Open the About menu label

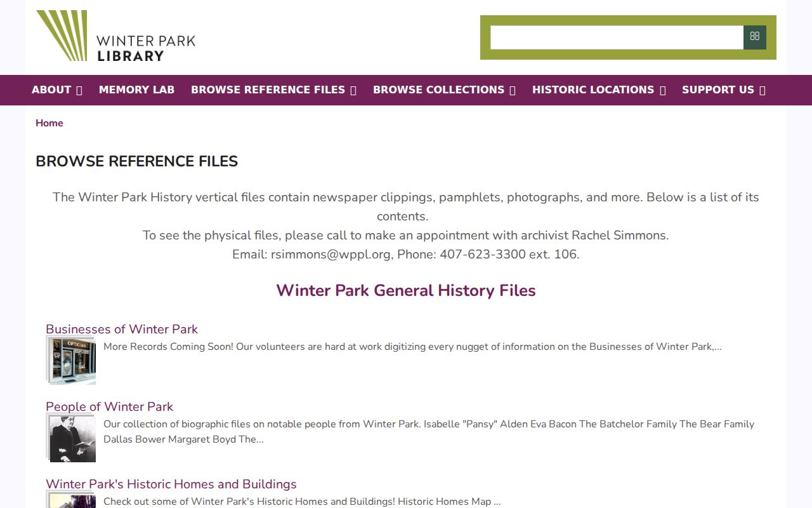pos(51,90)
